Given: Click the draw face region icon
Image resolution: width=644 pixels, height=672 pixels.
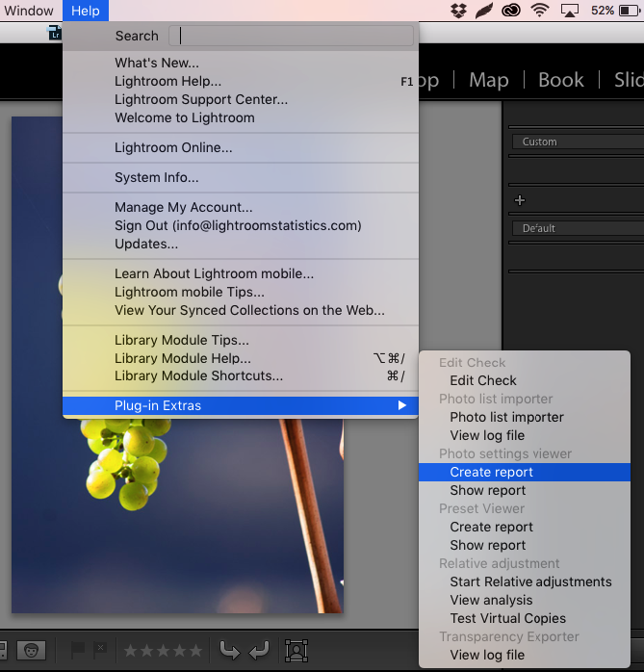Looking at the screenshot, I should pyautogui.click(x=296, y=651).
